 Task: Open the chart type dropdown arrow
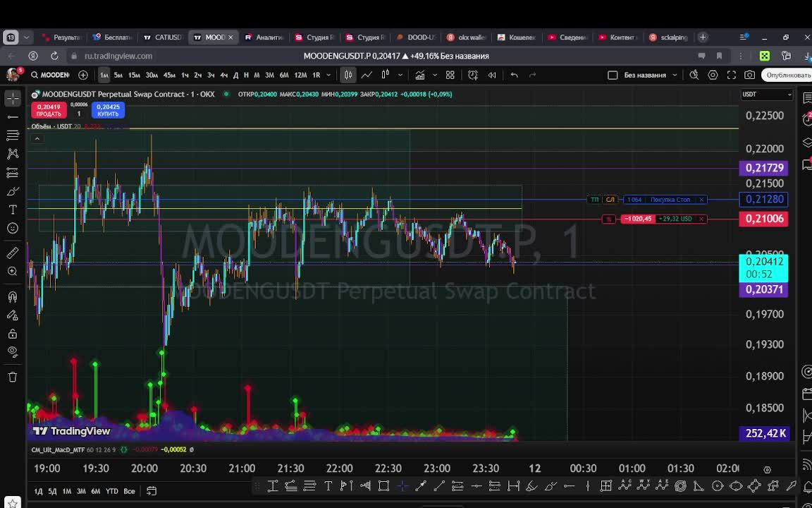click(x=400, y=75)
